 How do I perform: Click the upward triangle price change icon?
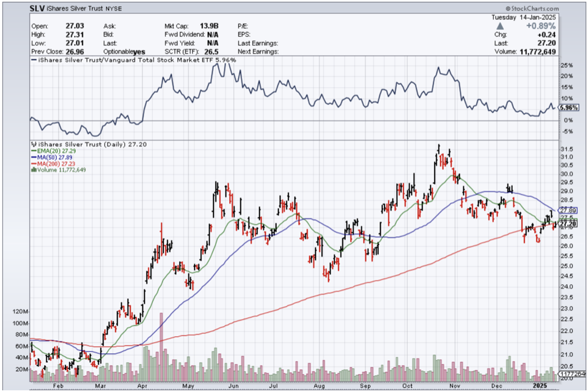tap(499, 26)
